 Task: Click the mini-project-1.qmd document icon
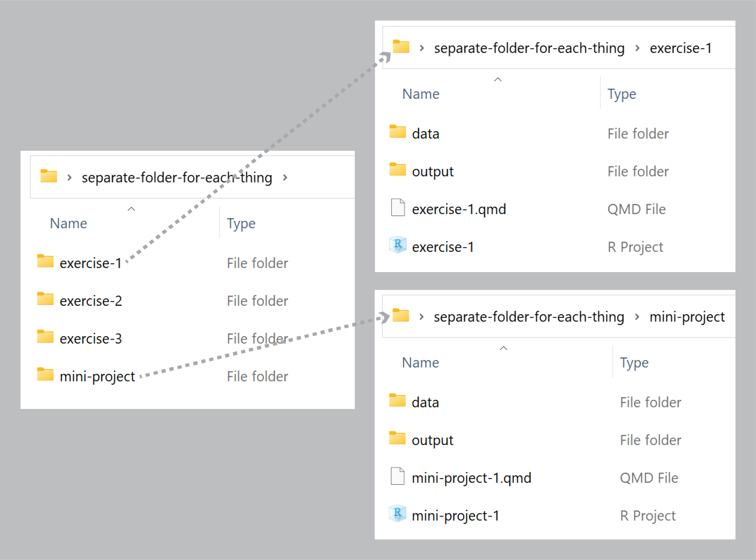click(x=397, y=476)
